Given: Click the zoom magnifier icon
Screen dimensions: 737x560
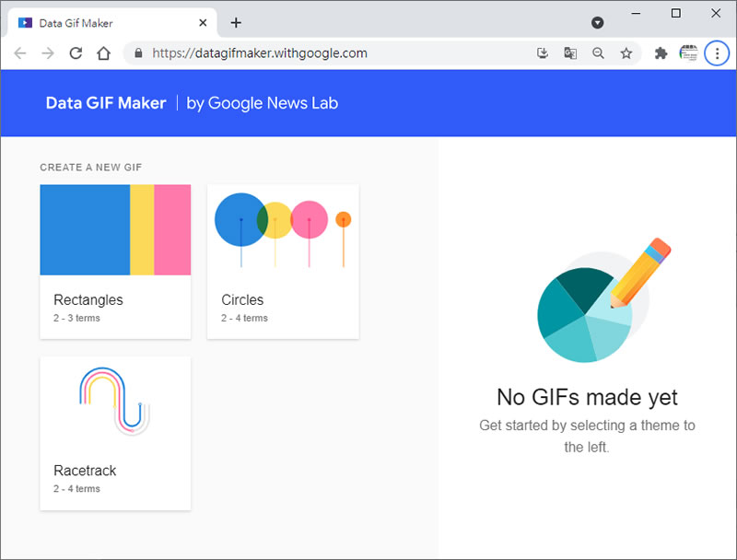Looking at the screenshot, I should click(598, 53).
